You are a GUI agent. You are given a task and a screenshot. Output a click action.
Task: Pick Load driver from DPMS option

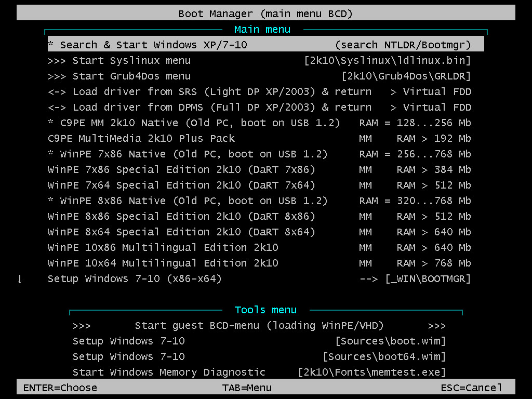pos(259,107)
